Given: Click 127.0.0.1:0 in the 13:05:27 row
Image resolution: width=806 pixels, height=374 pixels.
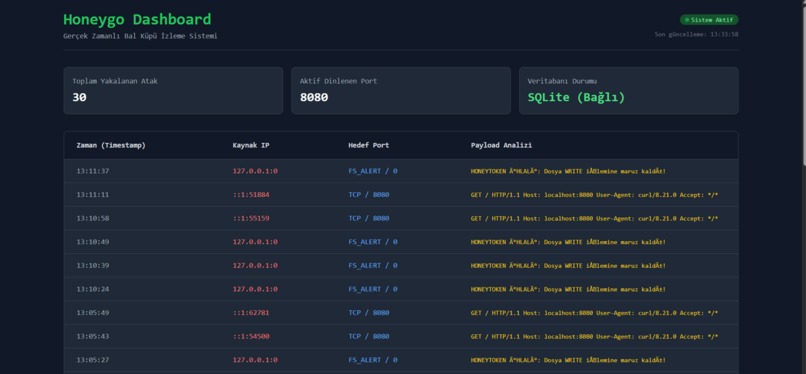Looking at the screenshot, I should (x=255, y=360).
